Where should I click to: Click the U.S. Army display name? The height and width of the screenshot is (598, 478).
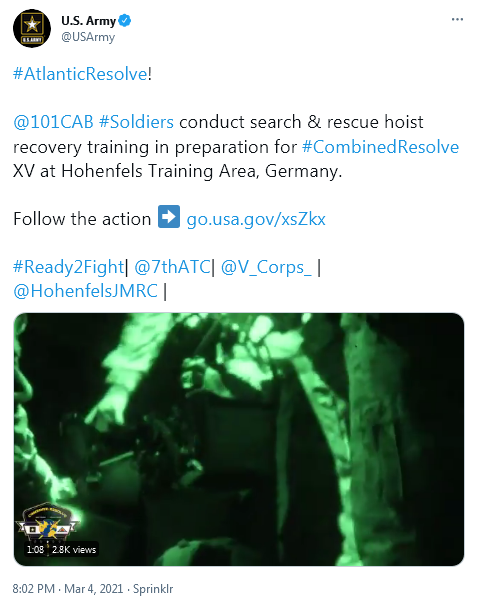tap(89, 21)
